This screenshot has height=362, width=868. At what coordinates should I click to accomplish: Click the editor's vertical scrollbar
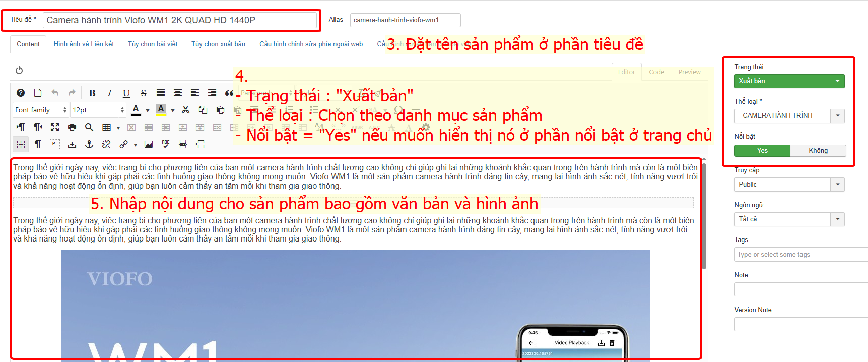(x=704, y=216)
